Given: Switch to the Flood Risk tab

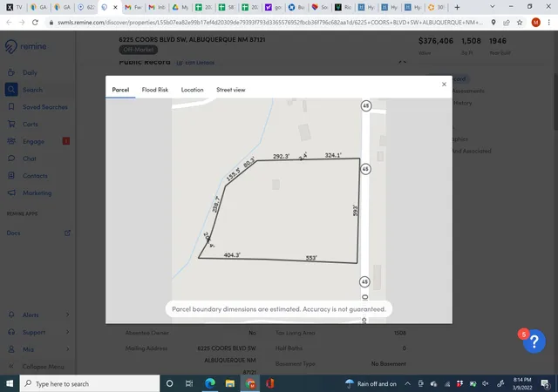Looking at the screenshot, I should 155,90.
